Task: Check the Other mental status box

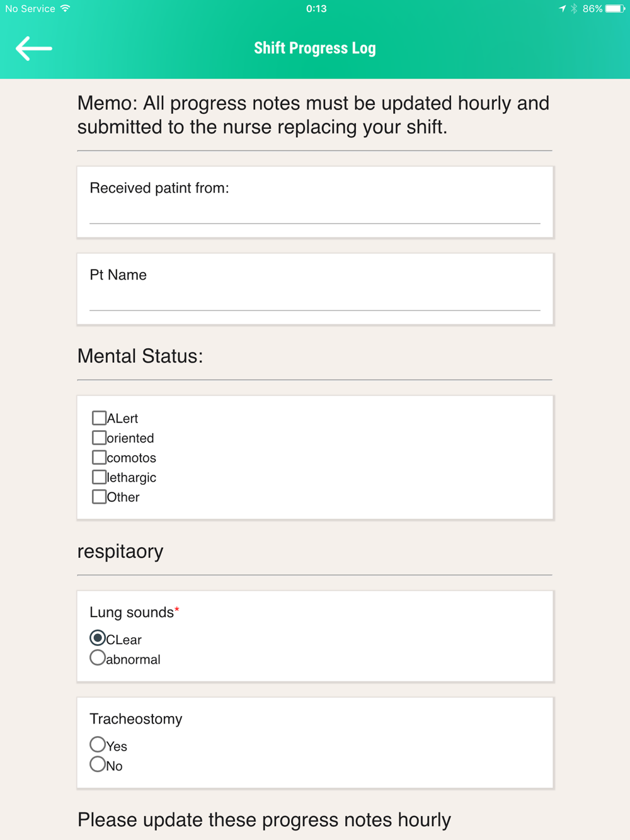Action: click(99, 497)
